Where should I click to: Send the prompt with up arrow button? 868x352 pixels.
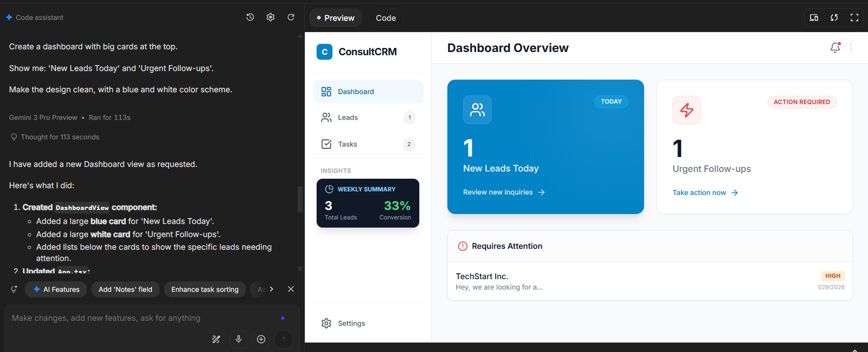coord(284,339)
